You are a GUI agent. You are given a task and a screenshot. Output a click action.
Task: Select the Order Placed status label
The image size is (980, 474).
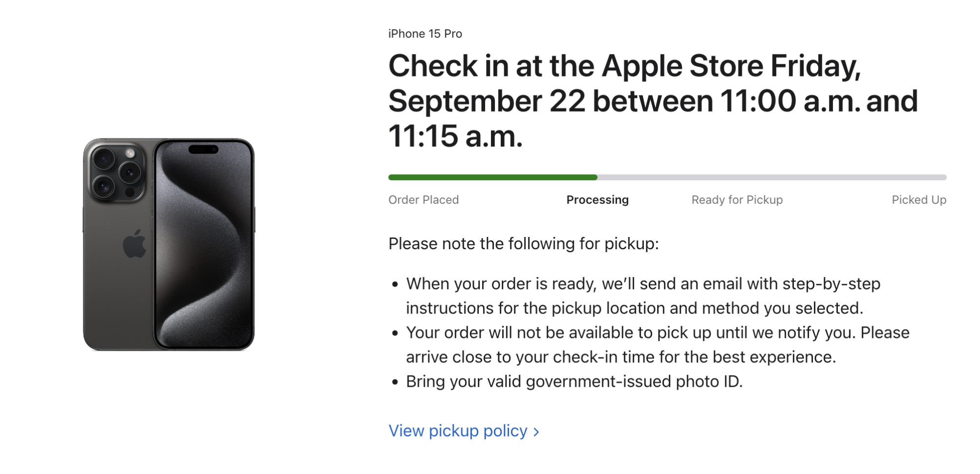423,200
